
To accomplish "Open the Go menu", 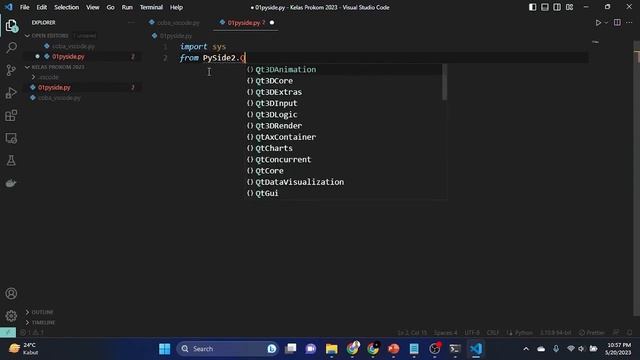I will tap(111, 7).
